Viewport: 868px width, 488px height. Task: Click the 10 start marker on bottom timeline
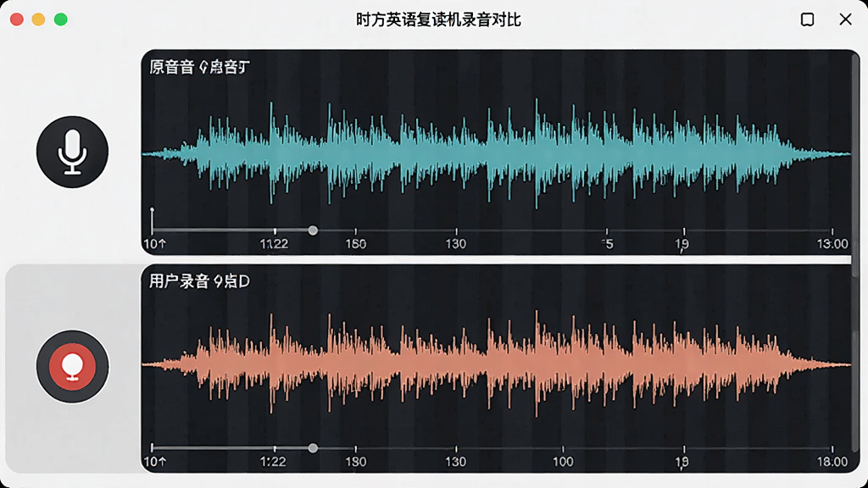(x=154, y=462)
